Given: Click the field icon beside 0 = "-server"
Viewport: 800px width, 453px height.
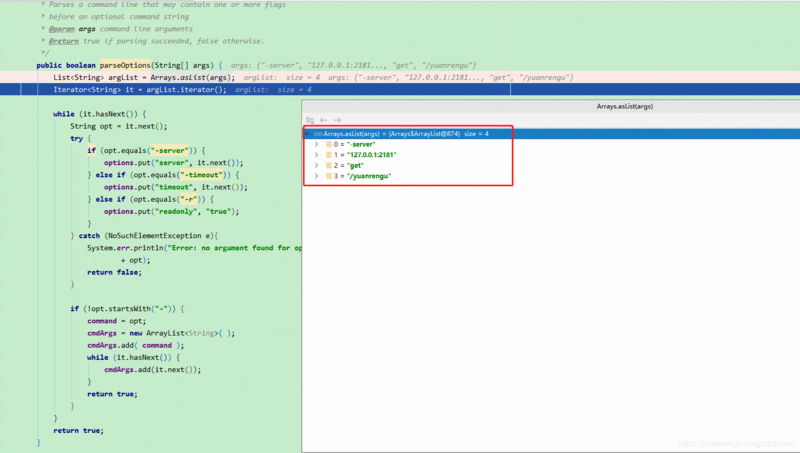Looking at the screenshot, I should (x=329, y=144).
